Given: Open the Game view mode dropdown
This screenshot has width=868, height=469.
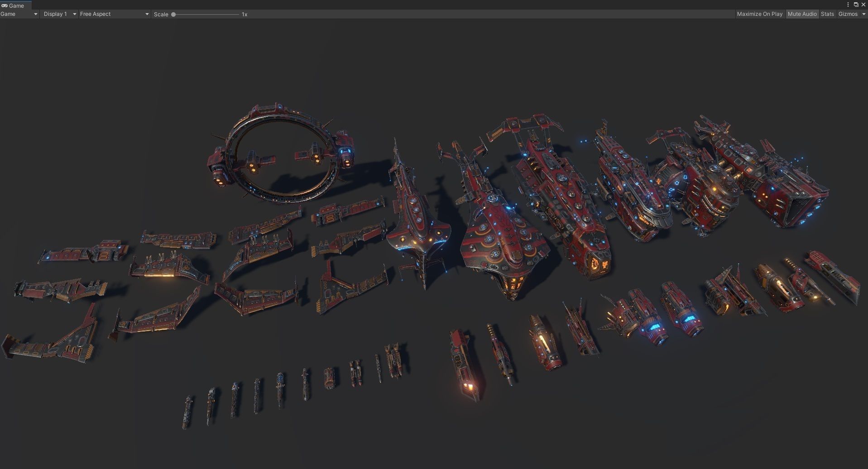Looking at the screenshot, I should tap(19, 14).
